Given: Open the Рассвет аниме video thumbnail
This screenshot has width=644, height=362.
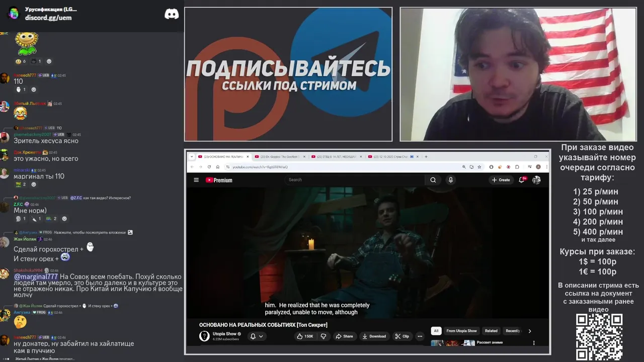Looking at the screenshot, I should tap(453, 343).
